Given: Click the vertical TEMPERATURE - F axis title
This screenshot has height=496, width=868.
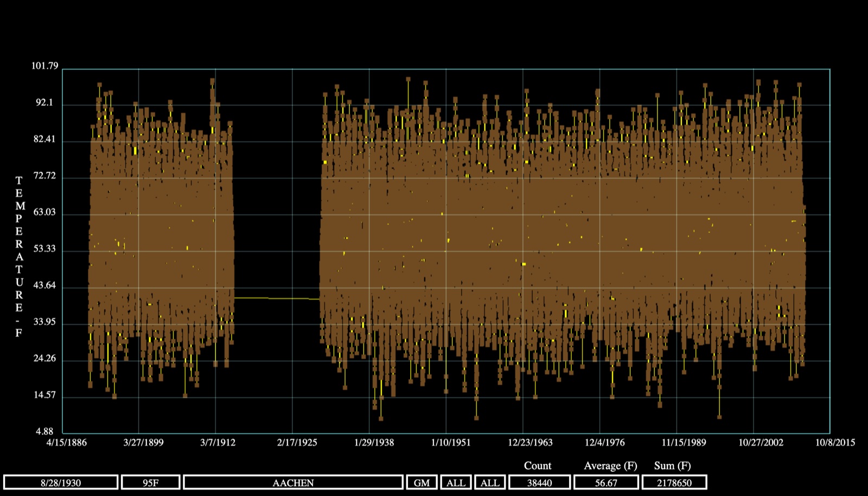Looking at the screenshot, I should (19, 257).
